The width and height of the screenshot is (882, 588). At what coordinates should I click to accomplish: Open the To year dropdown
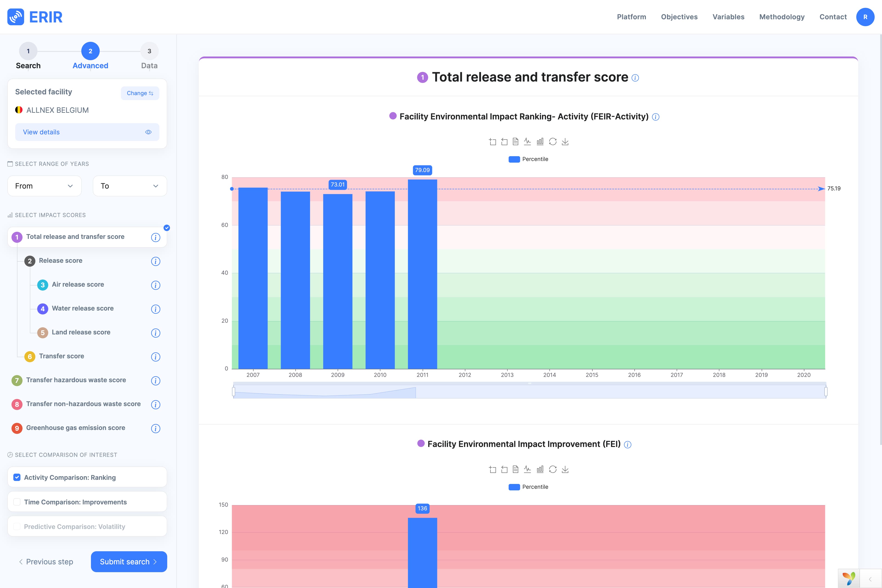(130, 186)
